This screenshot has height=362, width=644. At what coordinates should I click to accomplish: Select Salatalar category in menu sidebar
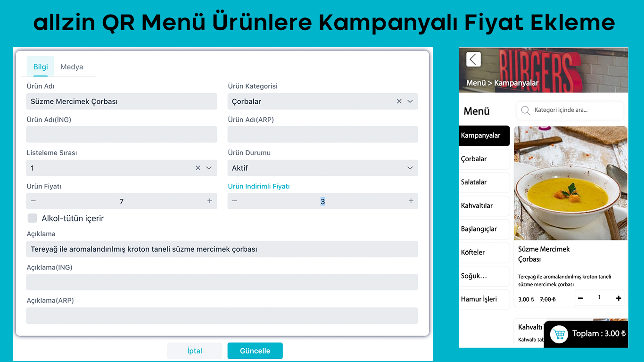(x=484, y=182)
